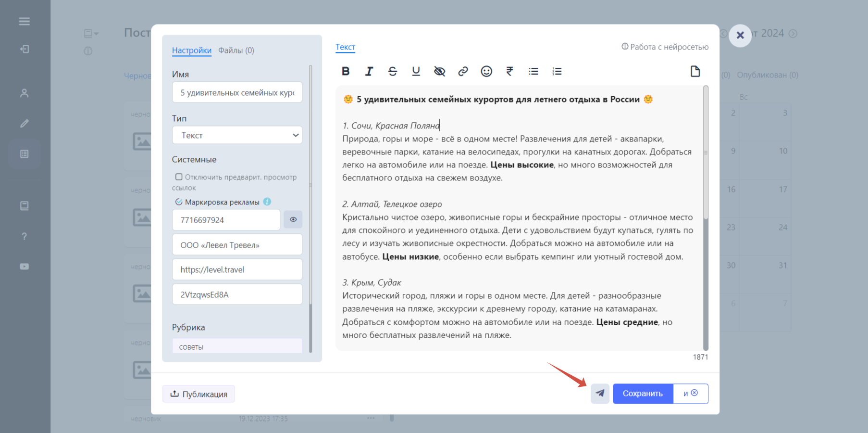Toggle eye visibility button next to 7716697924
The height and width of the screenshot is (433, 868).
tap(293, 219)
